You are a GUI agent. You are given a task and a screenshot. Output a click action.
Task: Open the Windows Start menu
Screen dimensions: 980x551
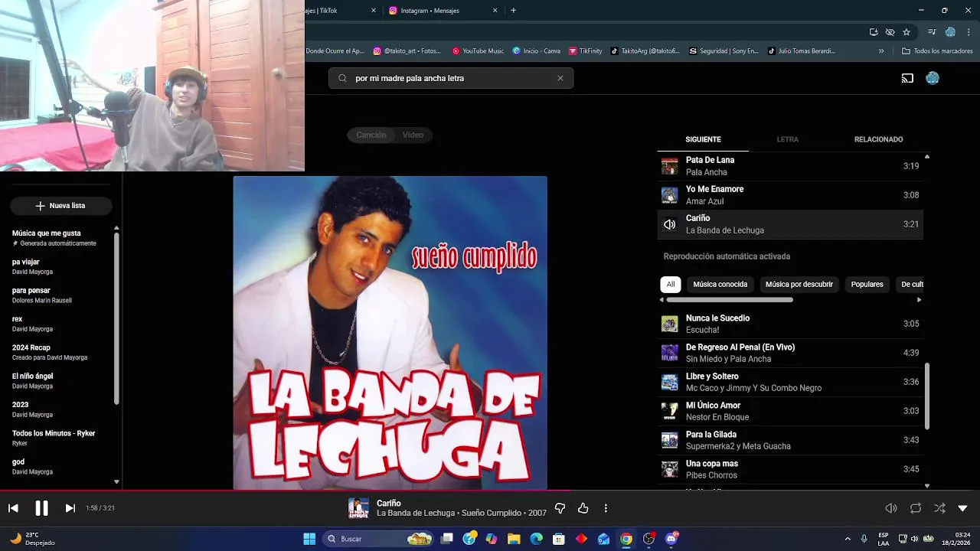tap(309, 539)
